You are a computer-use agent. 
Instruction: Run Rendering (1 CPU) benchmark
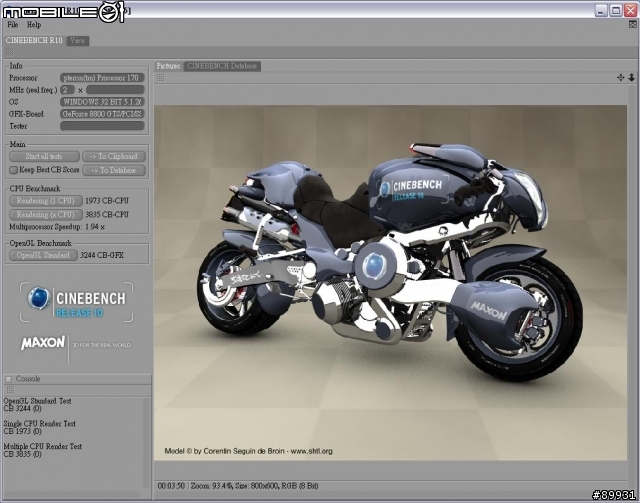(46, 201)
